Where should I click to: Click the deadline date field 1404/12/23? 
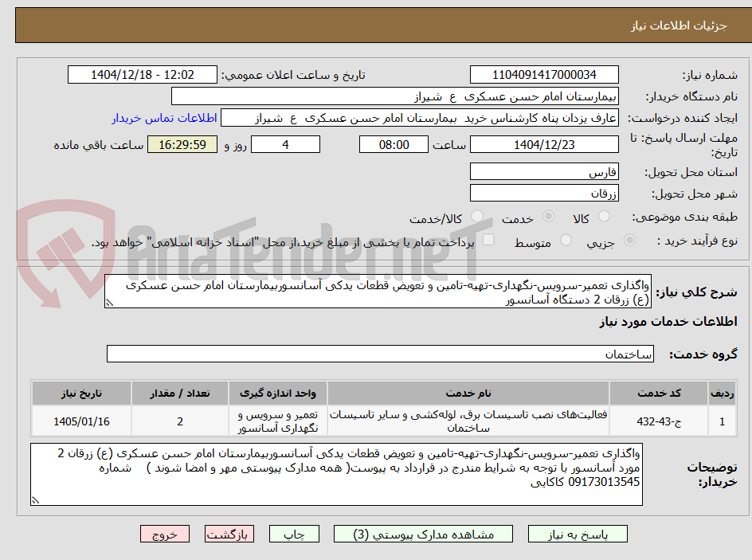(544, 144)
